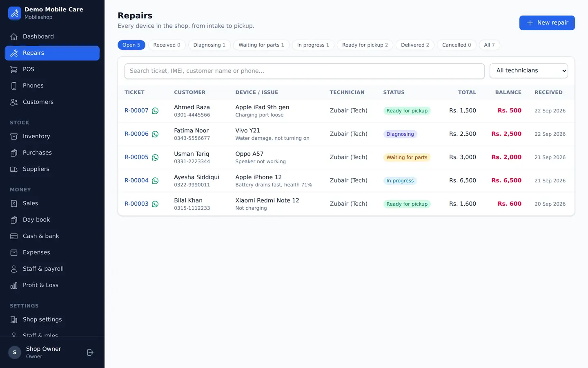
Task: Click the Customers people icon
Action: (14, 102)
